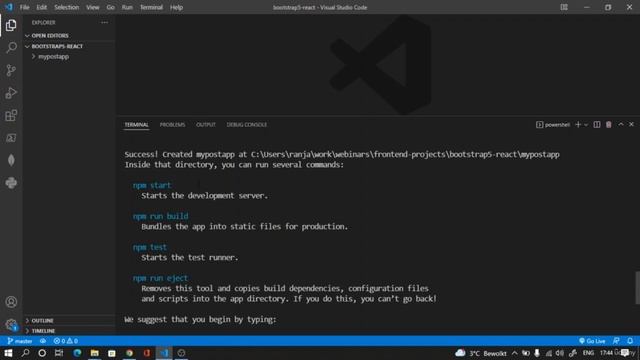Open Microsoft Edge from taskbar
This screenshot has width=640, height=360.
pos(77,353)
